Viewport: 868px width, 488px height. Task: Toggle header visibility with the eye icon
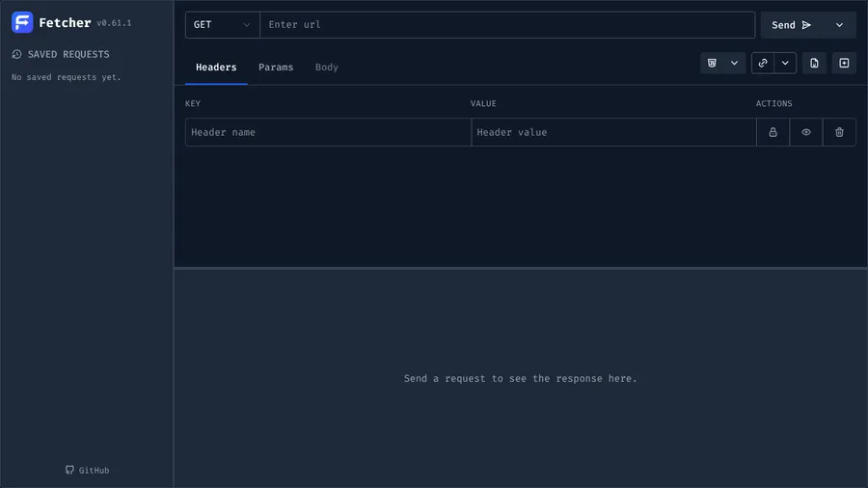tap(806, 132)
